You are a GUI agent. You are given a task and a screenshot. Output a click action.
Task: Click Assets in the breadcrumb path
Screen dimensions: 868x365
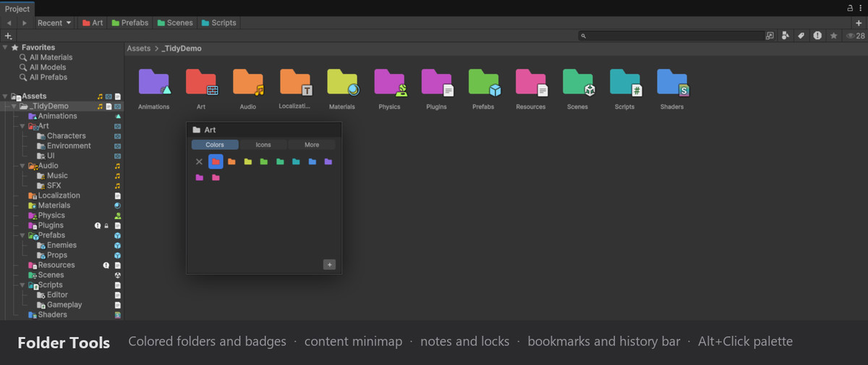tap(138, 49)
